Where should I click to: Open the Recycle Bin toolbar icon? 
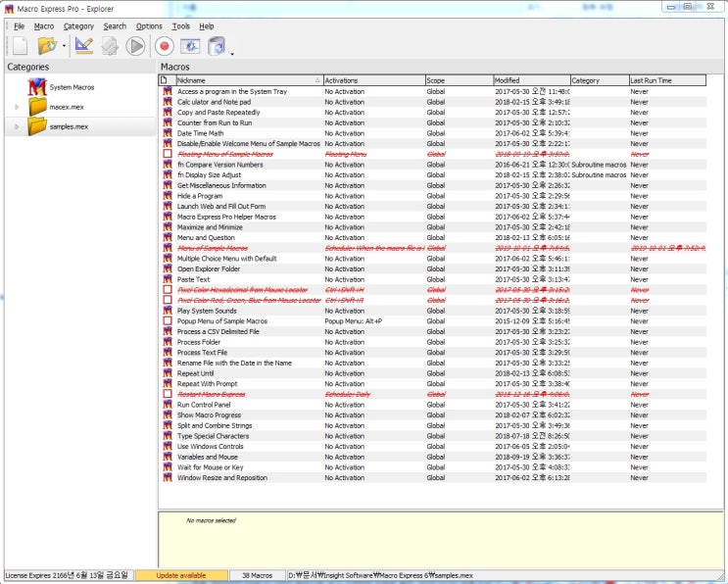[x=217, y=46]
